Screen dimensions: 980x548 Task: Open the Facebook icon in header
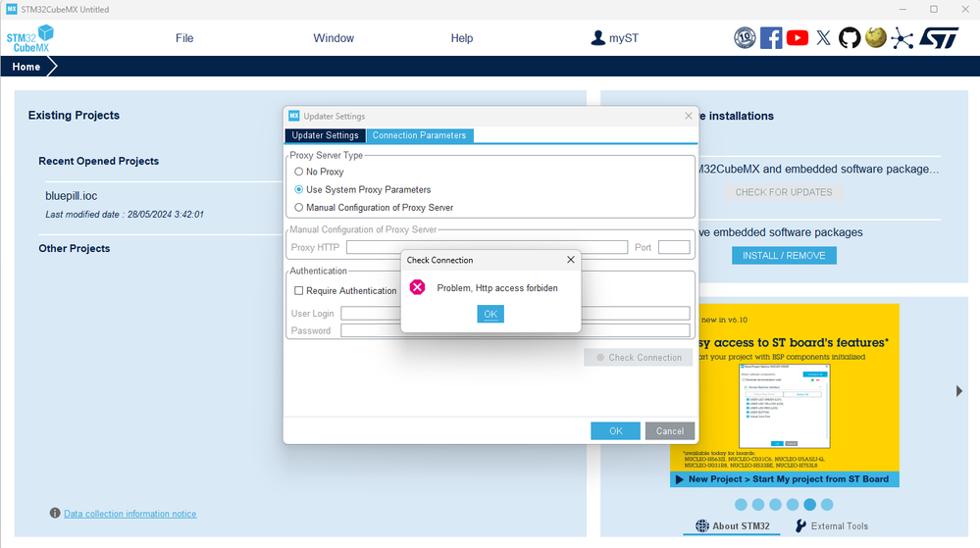tap(771, 38)
